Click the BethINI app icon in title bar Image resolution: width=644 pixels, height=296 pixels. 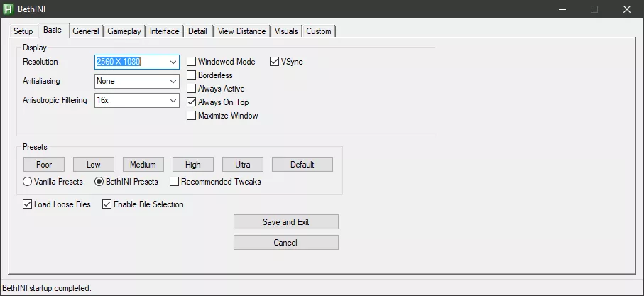point(9,9)
